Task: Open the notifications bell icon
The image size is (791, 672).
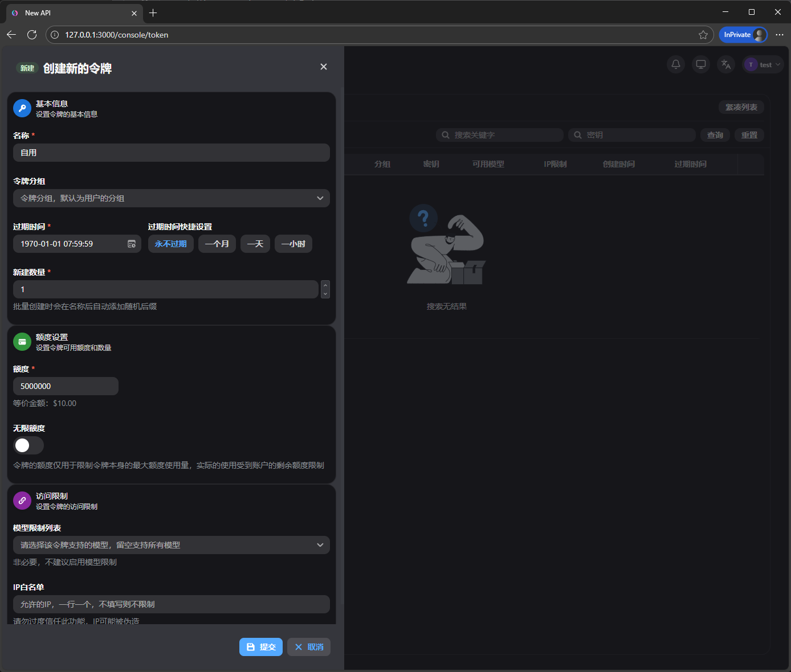Action: pos(675,64)
